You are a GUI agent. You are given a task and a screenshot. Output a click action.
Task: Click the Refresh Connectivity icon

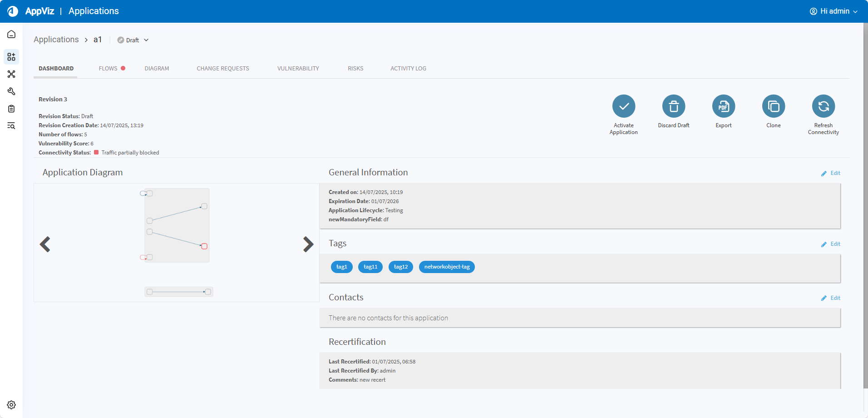(823, 106)
